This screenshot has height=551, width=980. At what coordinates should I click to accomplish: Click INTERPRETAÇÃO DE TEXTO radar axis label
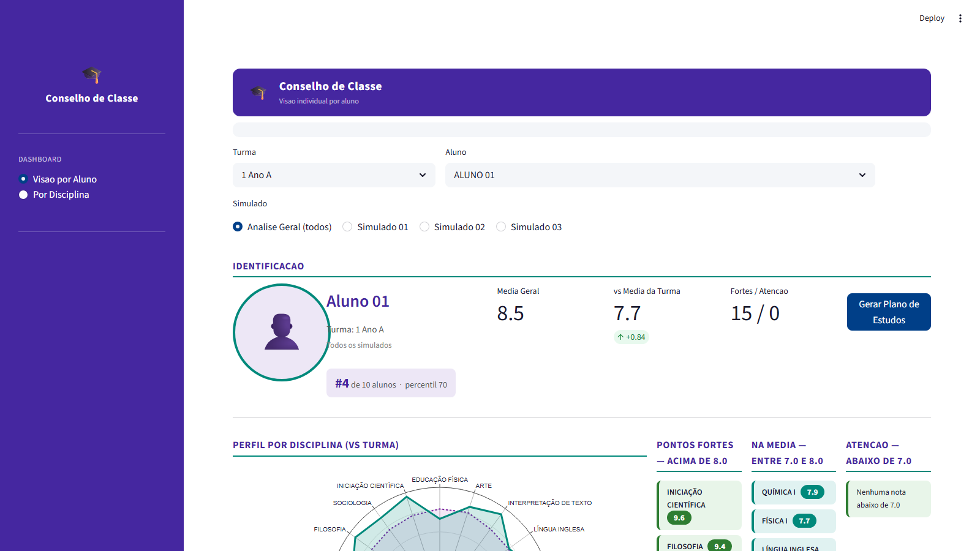click(x=550, y=503)
